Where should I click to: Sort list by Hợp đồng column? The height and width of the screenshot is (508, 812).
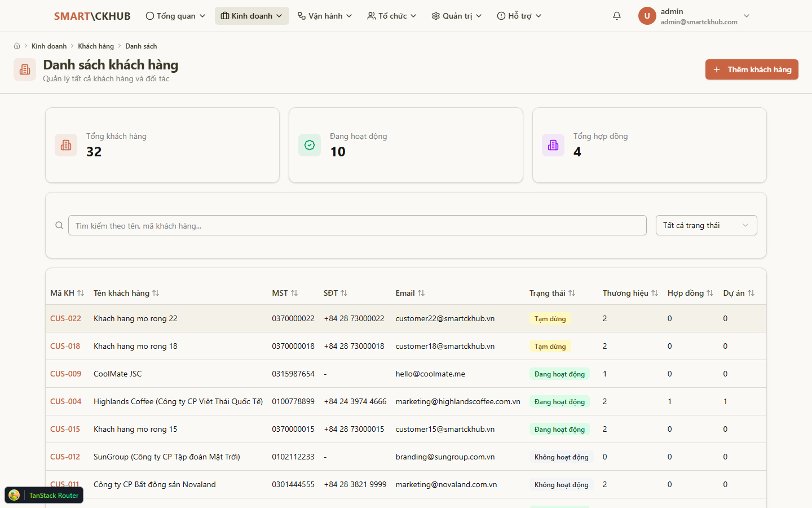(710, 293)
